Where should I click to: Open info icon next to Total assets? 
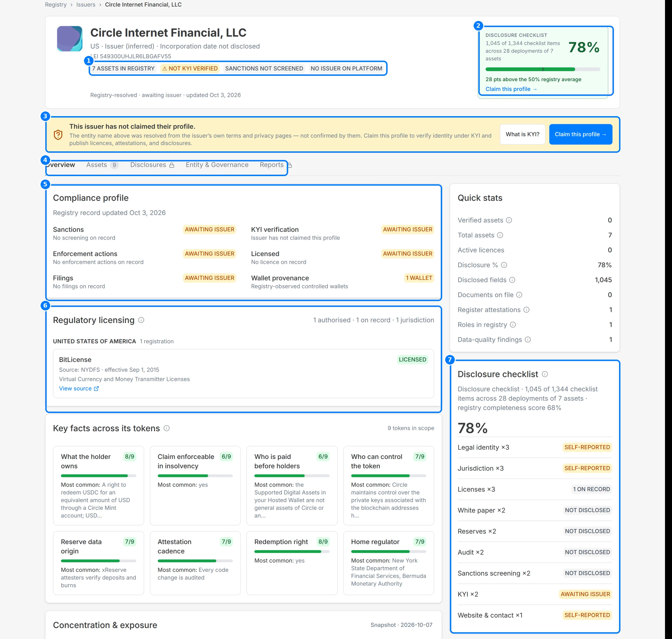(500, 235)
